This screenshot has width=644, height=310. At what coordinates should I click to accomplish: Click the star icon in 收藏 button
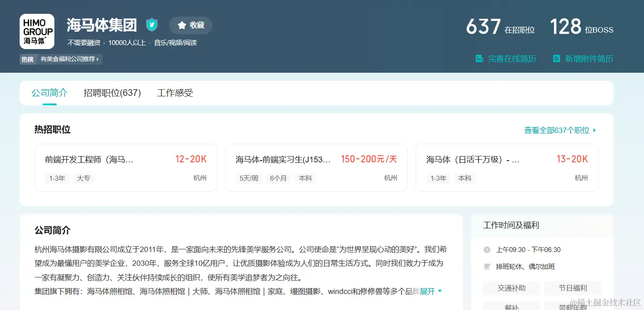[182, 25]
